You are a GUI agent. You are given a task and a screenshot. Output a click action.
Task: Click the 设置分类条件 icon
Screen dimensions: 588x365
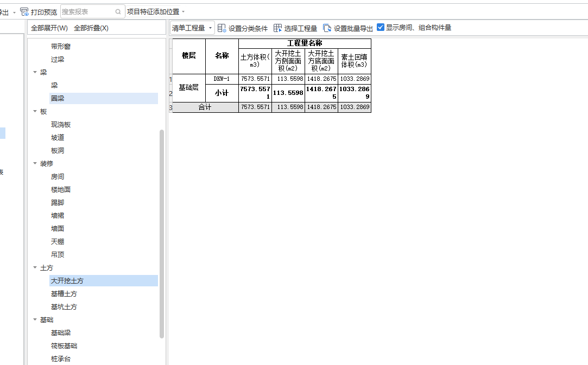coord(222,28)
